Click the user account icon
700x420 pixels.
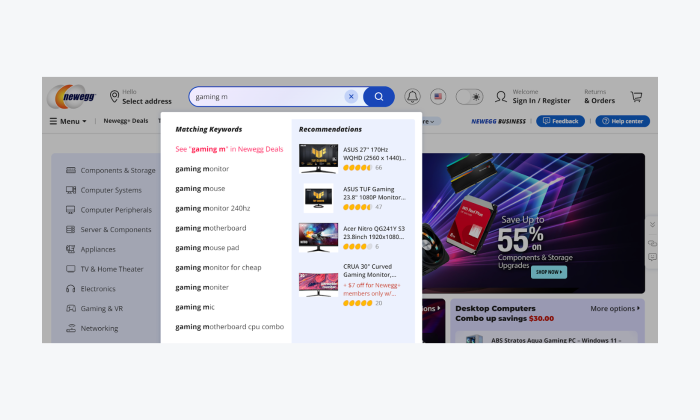(x=501, y=96)
